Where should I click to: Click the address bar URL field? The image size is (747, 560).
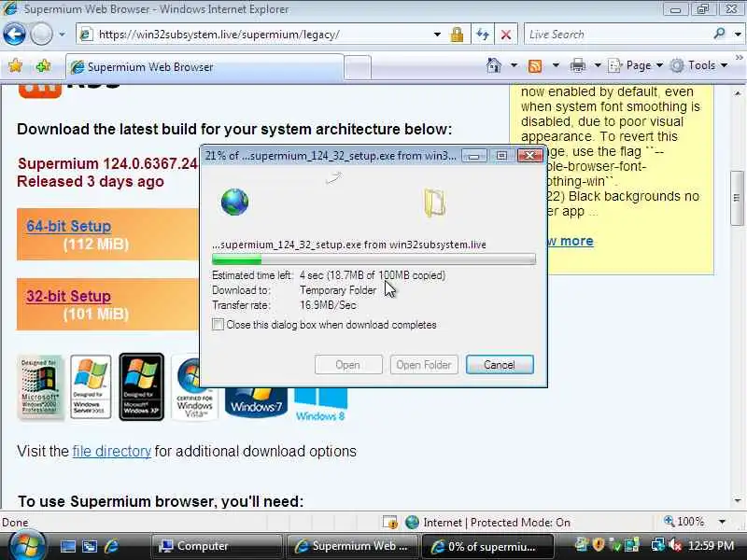[258, 35]
